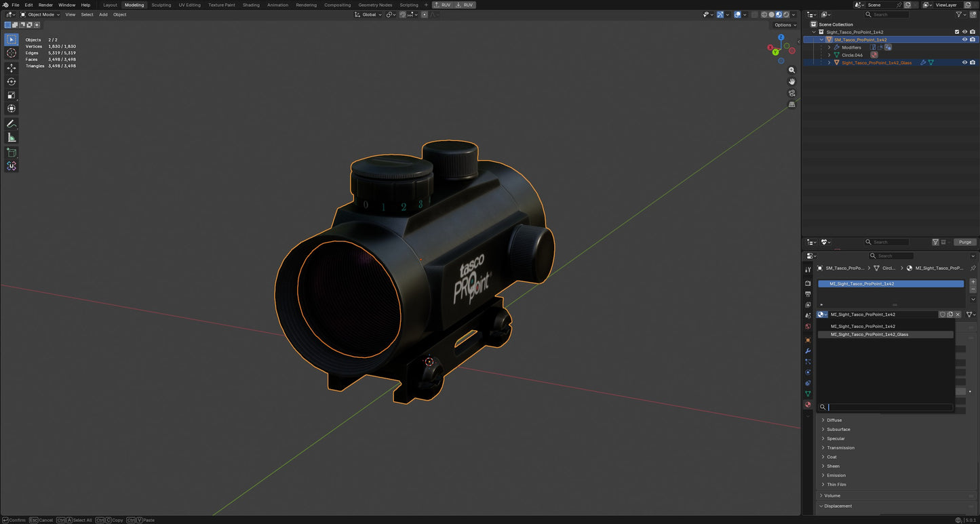Open the World properties tab
Viewport: 980px width, 524px height.
[808, 327]
